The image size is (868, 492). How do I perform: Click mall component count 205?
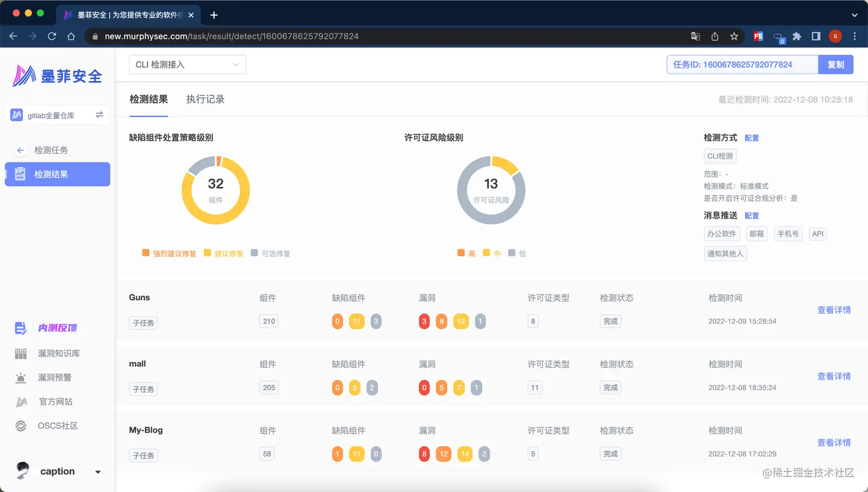tap(269, 388)
